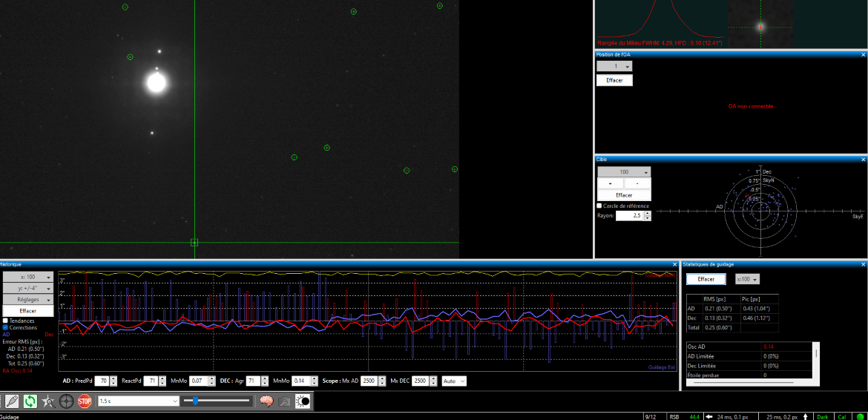
Task: Click the Osc AD row in statistics
Action: pyautogui.click(x=749, y=347)
